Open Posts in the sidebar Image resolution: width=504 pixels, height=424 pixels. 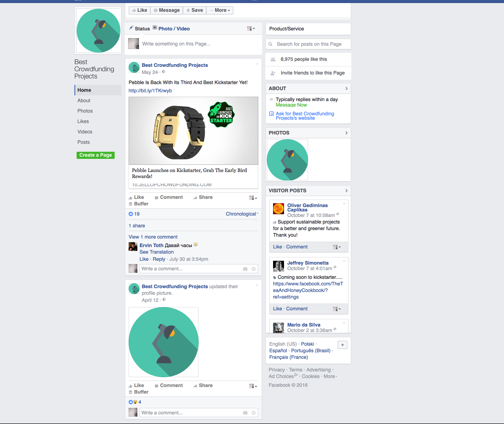[x=83, y=142]
